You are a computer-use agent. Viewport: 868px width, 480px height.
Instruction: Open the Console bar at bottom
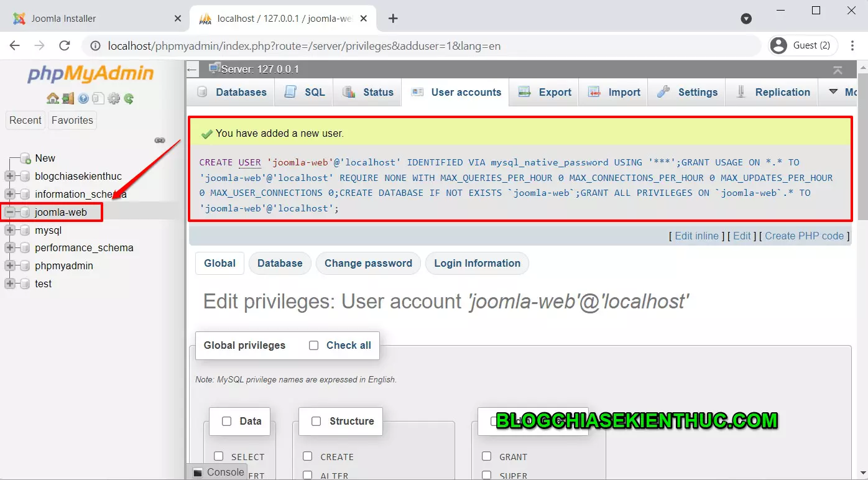(x=218, y=472)
